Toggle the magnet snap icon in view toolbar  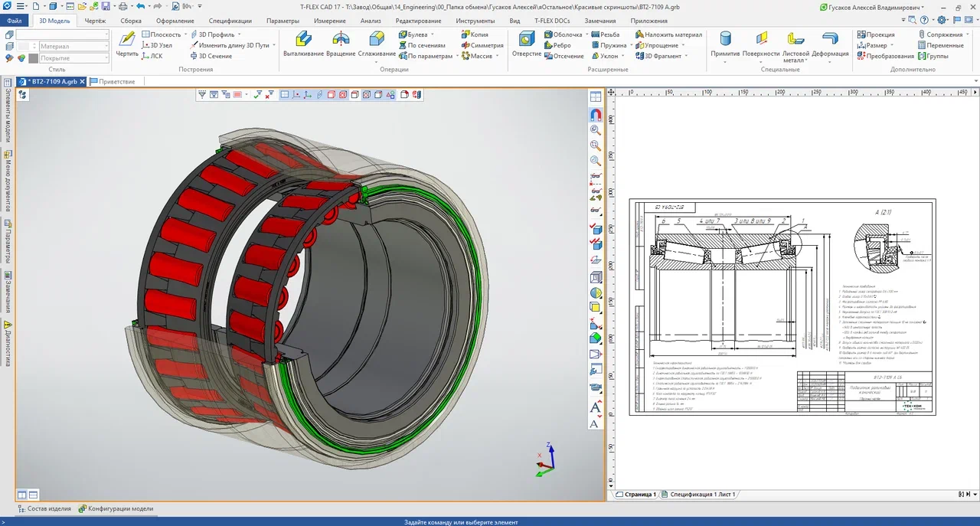coord(596,116)
